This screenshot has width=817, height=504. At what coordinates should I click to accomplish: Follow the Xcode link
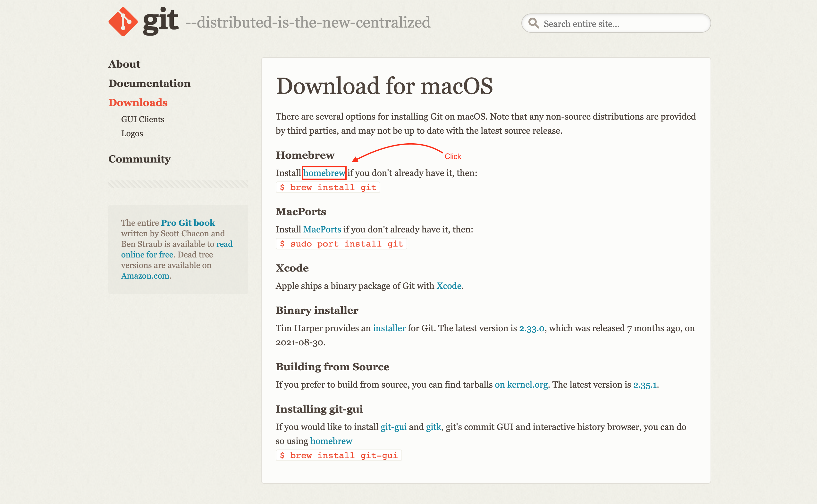[449, 286]
